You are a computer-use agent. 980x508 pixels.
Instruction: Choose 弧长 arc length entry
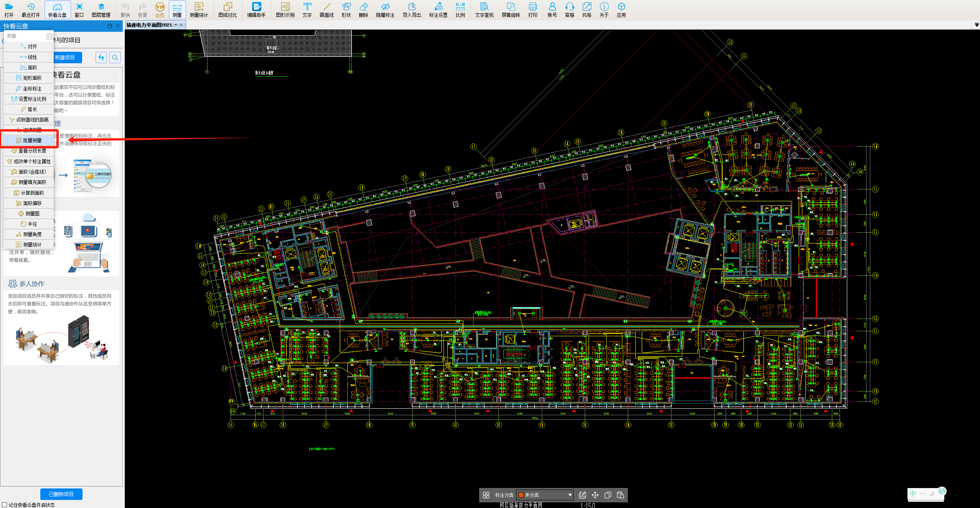tap(29, 109)
